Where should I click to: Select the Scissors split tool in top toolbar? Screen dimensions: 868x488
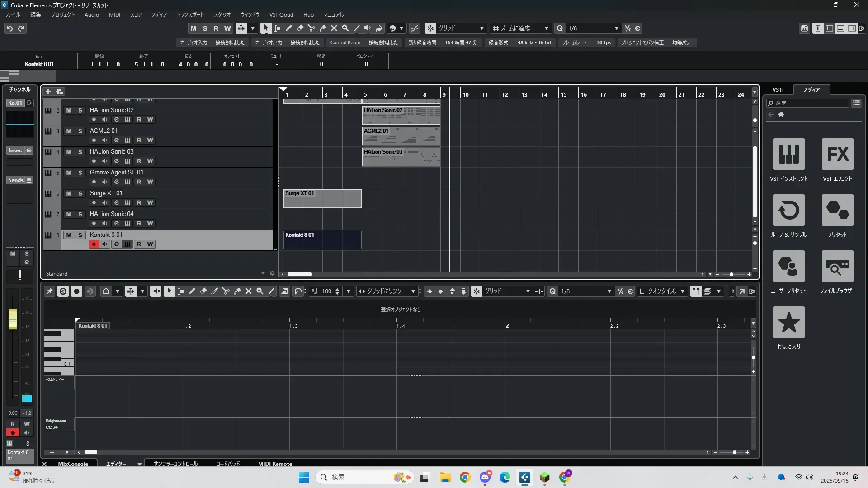(311, 28)
